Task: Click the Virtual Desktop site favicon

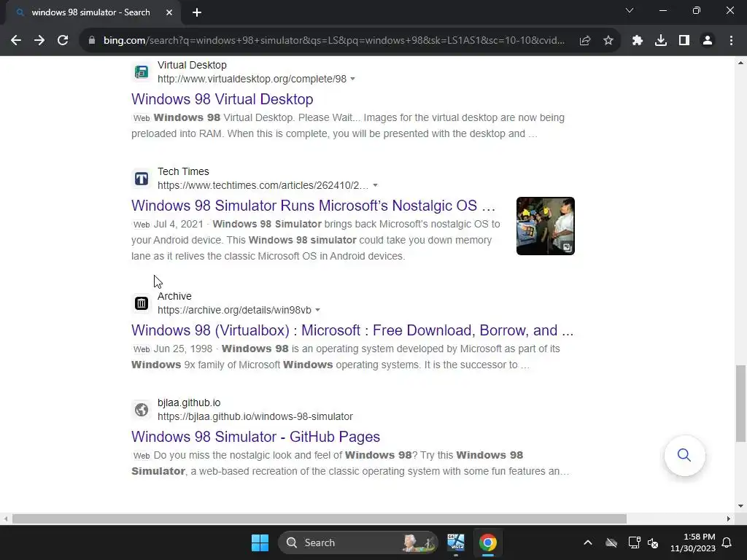Action: coord(142,72)
